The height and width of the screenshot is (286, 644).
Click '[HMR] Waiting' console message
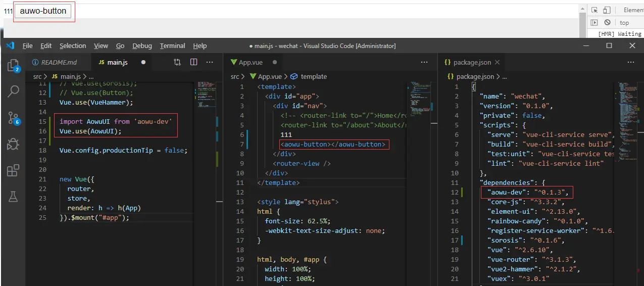[x=621, y=34]
